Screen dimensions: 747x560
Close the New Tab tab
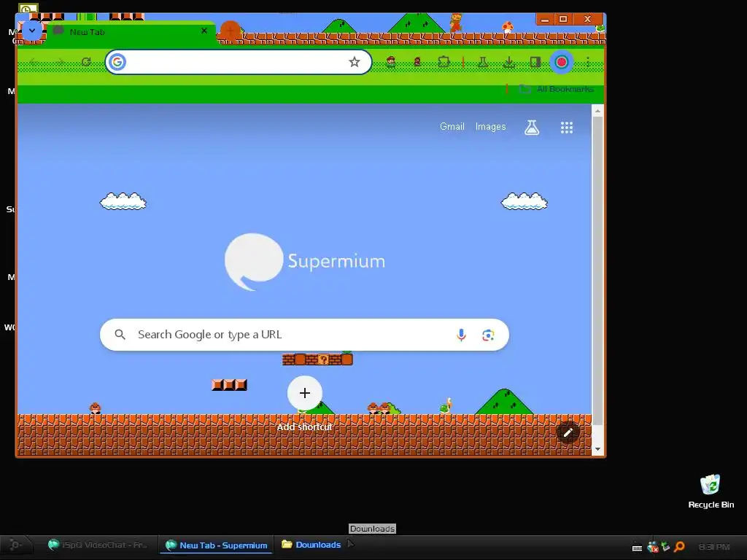204,31
